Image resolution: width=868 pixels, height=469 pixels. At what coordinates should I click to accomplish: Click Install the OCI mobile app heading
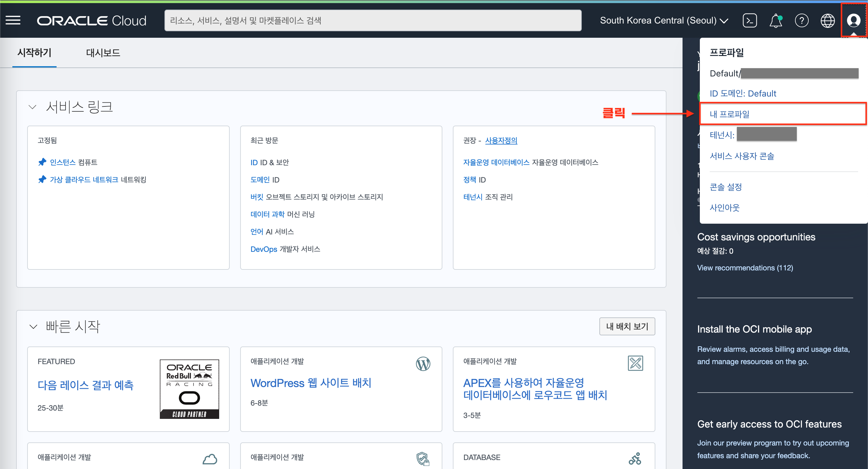coord(755,329)
